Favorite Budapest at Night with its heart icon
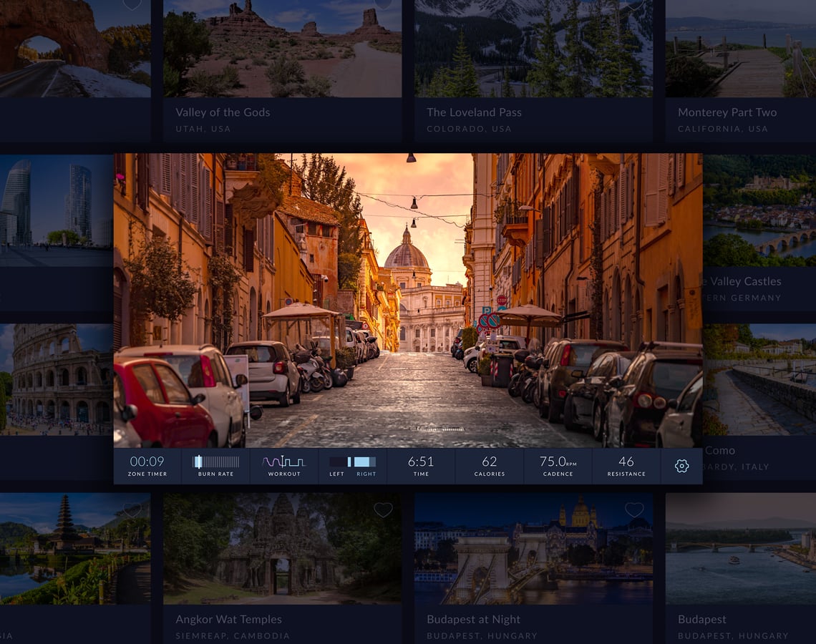 coord(634,509)
